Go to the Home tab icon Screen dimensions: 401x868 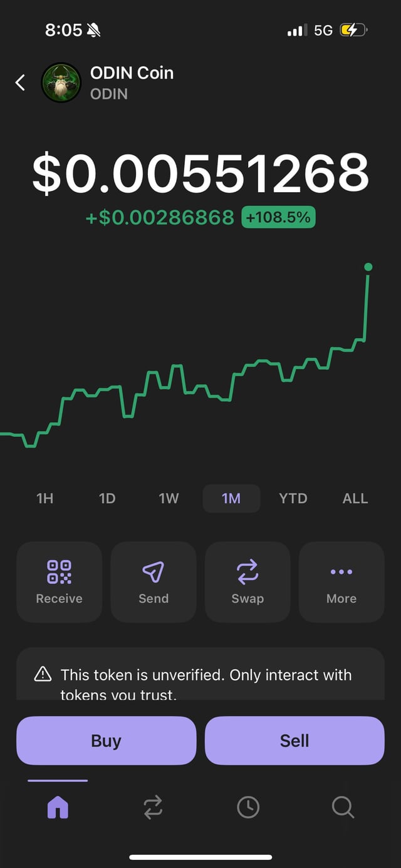pos(58,807)
